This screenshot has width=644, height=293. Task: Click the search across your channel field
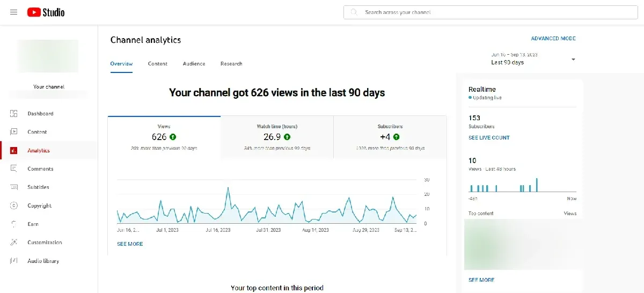tap(491, 12)
